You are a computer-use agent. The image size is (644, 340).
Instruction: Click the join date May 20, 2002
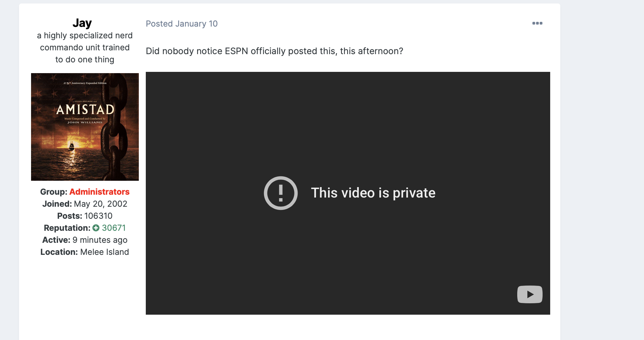(x=100, y=204)
